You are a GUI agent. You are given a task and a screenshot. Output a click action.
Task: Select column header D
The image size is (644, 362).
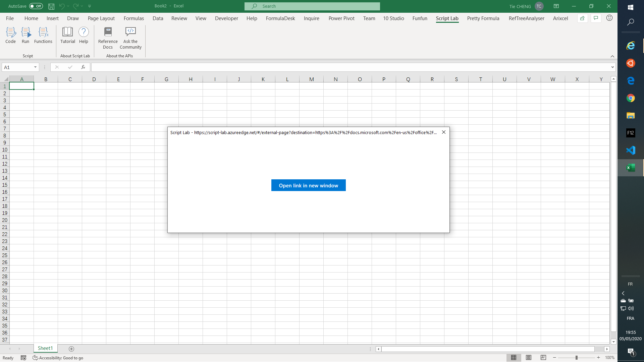point(94,79)
